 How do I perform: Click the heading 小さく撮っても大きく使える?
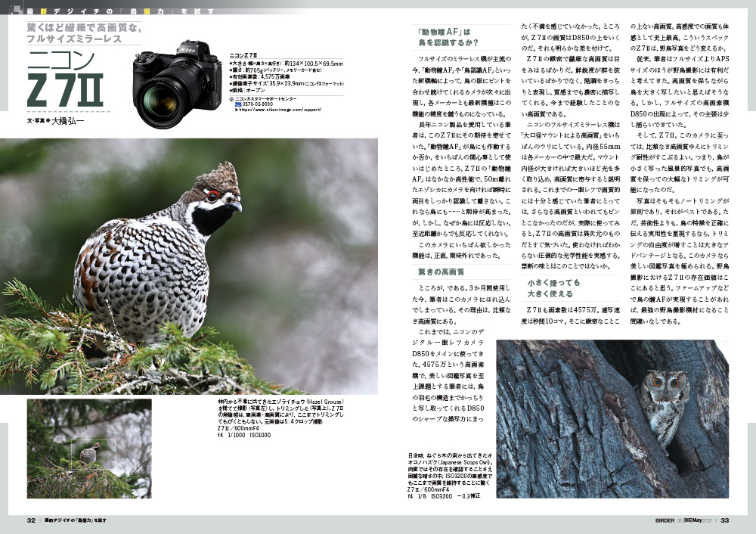click(553, 288)
